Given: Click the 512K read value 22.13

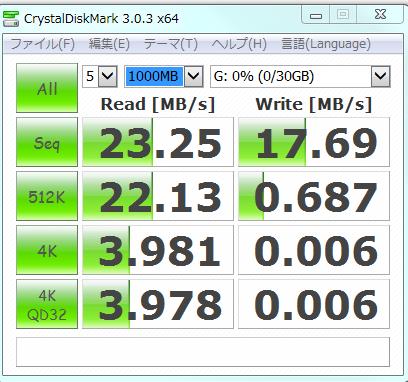Looking at the screenshot, I should (158, 196).
